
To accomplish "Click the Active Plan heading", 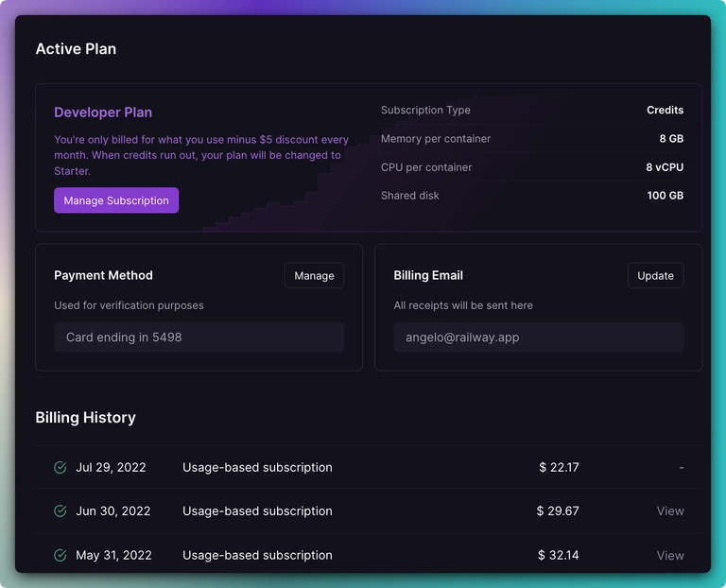I will point(76,49).
